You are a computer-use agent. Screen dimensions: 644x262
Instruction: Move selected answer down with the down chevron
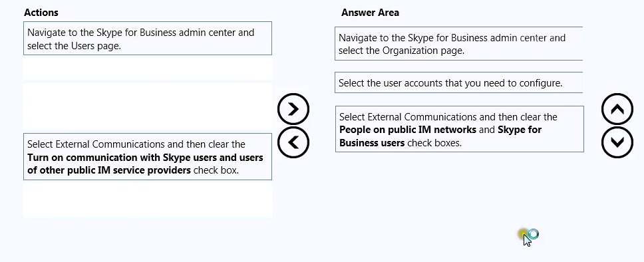617,142
